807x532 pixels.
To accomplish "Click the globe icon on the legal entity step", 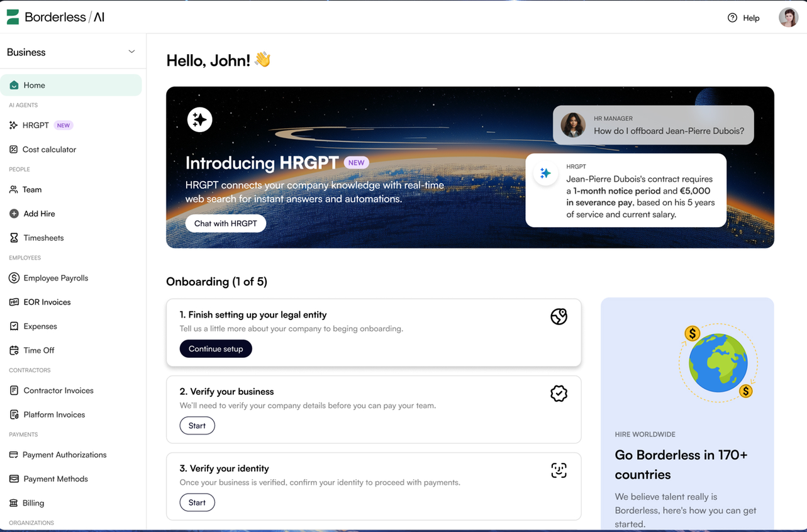I will [x=559, y=316].
